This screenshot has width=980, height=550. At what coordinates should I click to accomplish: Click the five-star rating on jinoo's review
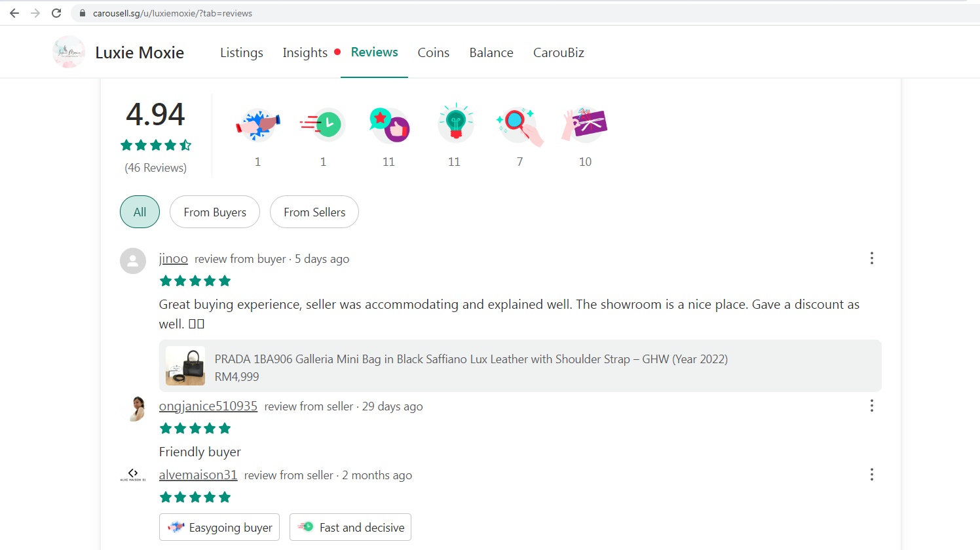coord(195,281)
